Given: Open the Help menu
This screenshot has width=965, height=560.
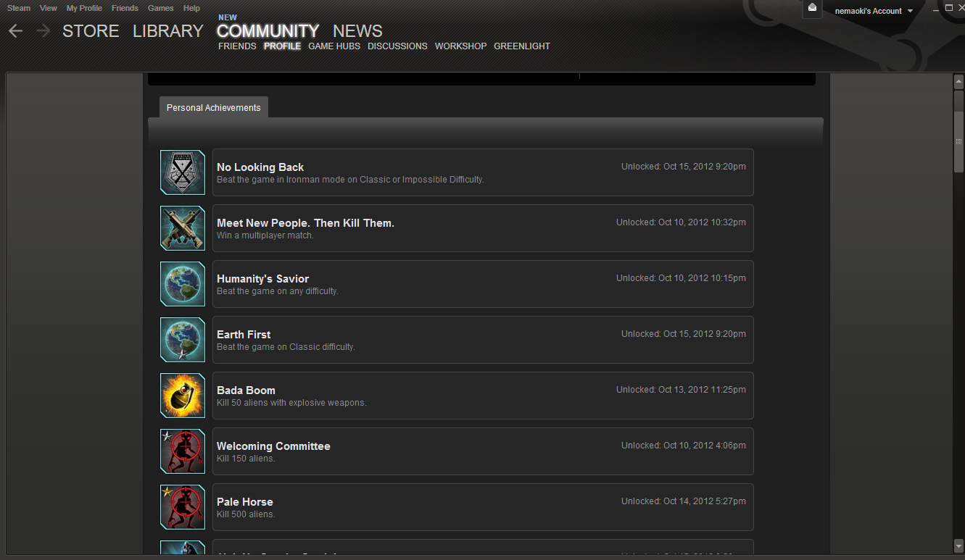Looking at the screenshot, I should point(191,8).
